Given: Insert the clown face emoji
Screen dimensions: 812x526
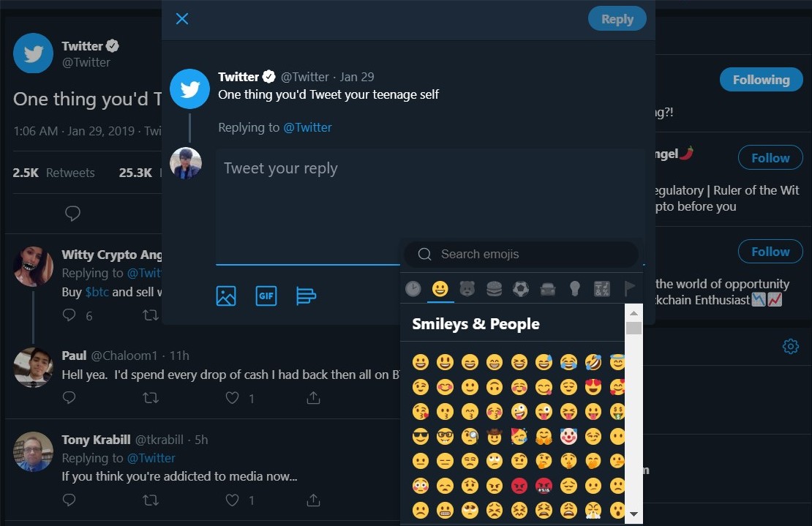Looking at the screenshot, I should point(568,437).
